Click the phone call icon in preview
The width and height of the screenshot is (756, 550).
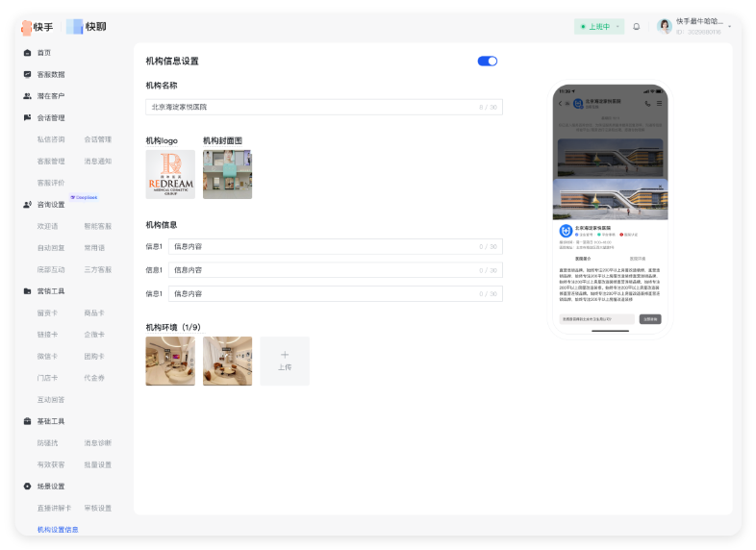point(647,103)
